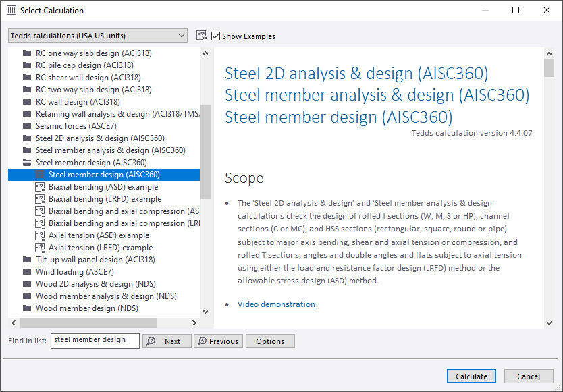The image size is (563, 392).
Task: Select the Biaxial bending (LRFD) example item
Action: [x=105, y=199]
